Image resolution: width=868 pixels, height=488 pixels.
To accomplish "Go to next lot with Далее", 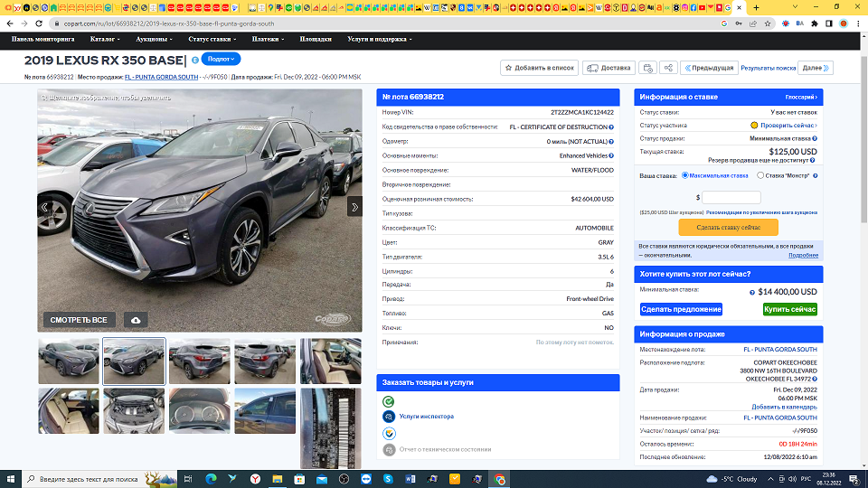I will tap(816, 68).
